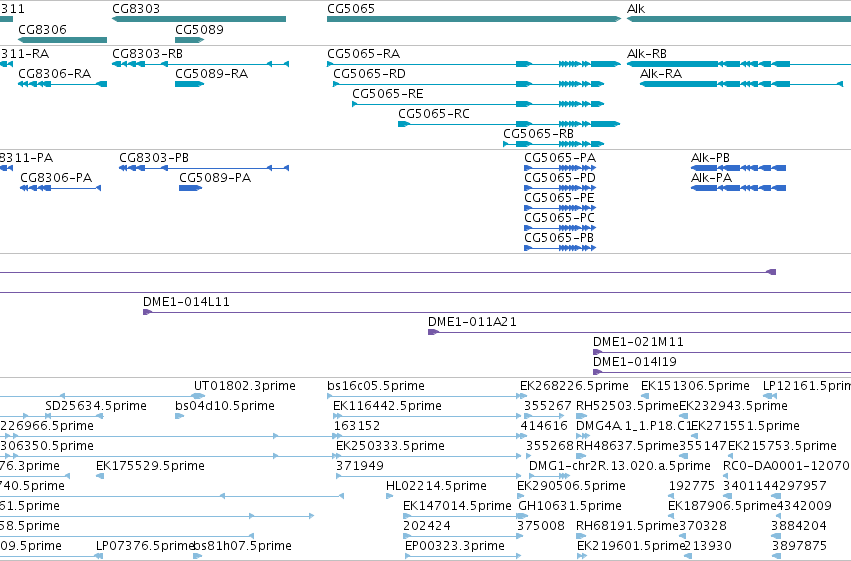Select the CG5065 gene bar
Viewport: 851px width, 561px height.
coord(474,19)
